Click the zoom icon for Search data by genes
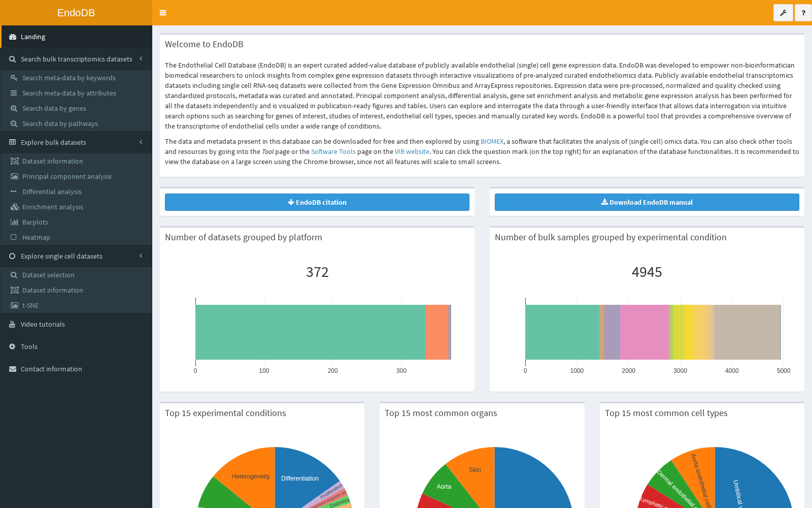The width and height of the screenshot is (812, 508). [x=14, y=108]
